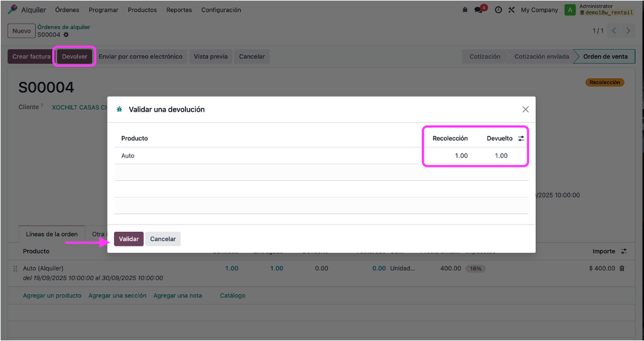
Task: Open column options icon beside Devuelto
Action: pos(521,138)
